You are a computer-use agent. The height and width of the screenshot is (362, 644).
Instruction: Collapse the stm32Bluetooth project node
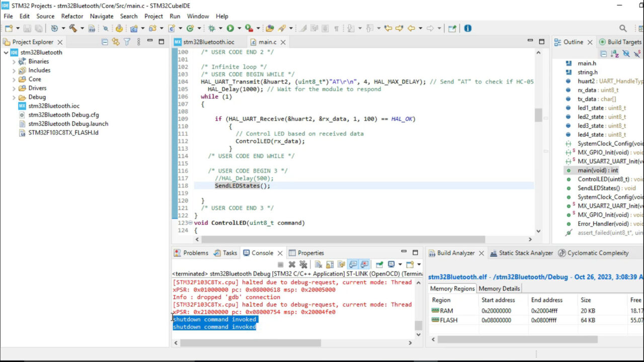click(6, 52)
